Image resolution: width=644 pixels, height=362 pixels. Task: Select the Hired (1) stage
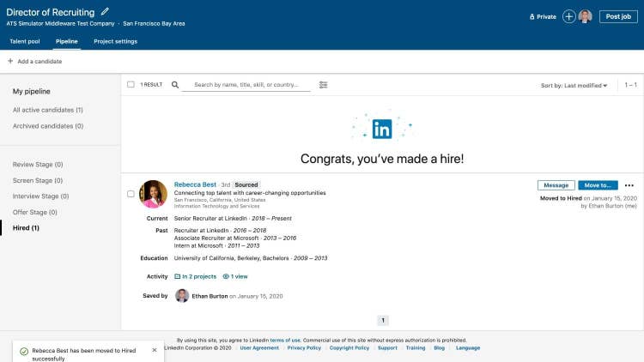point(26,228)
